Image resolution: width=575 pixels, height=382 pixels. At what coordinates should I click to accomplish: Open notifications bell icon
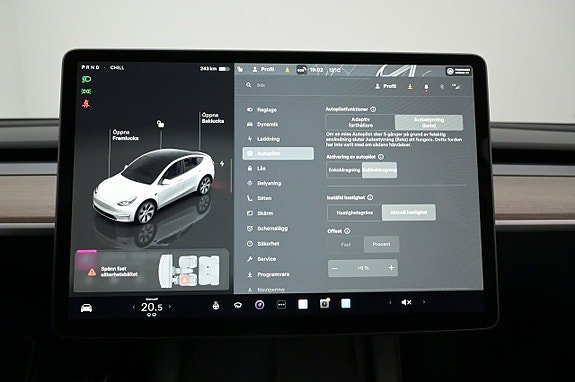tap(426, 87)
